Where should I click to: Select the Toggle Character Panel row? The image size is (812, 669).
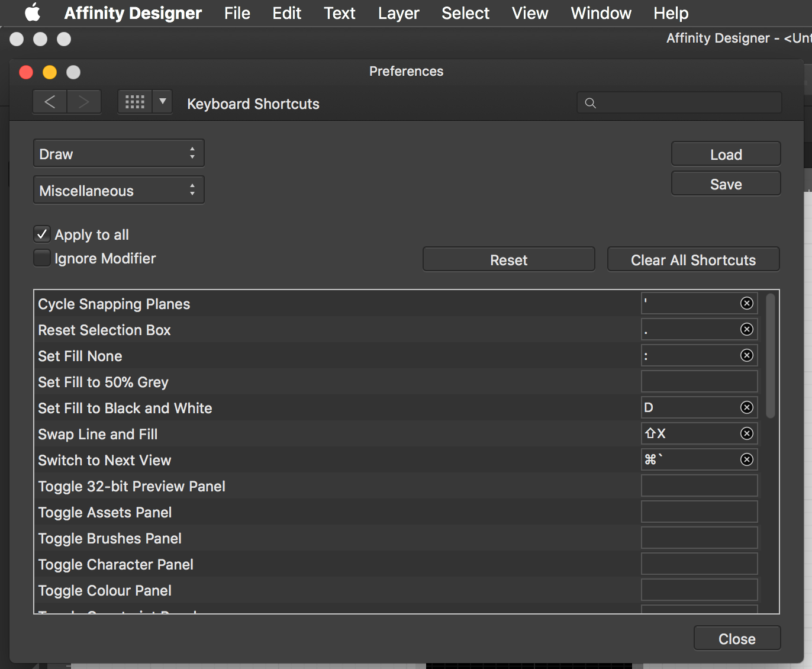point(398,564)
